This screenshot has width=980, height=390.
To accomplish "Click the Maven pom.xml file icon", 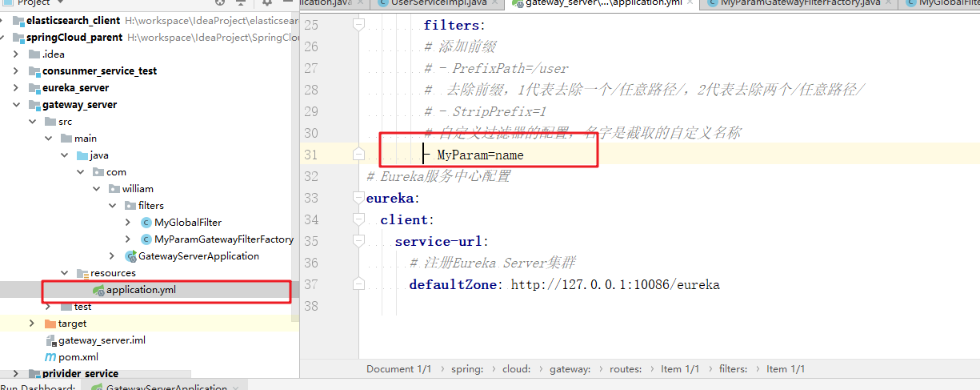I will 50,357.
